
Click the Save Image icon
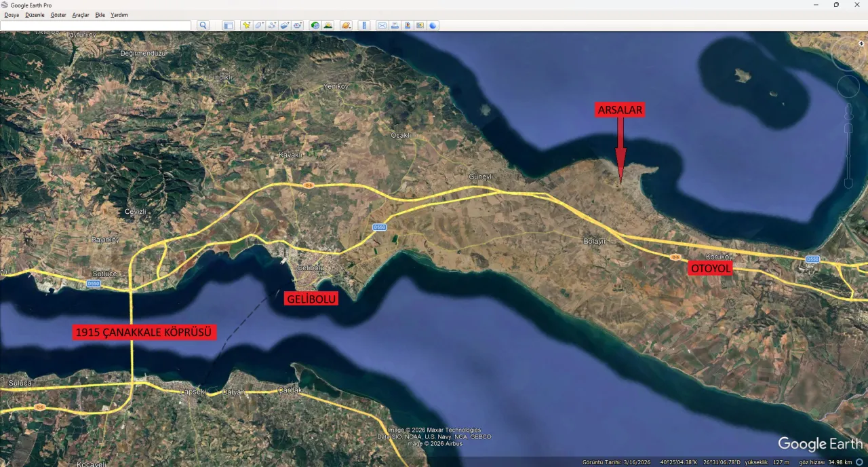408,25
